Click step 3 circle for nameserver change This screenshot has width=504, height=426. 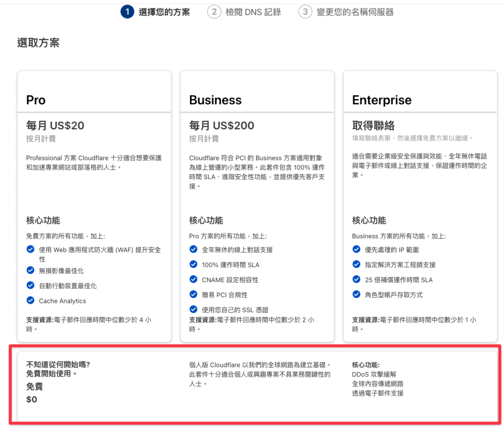coord(305,12)
